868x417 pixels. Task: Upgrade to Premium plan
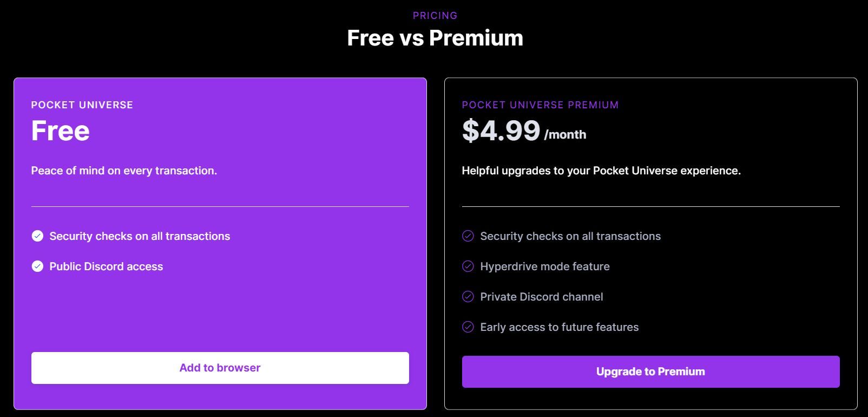[651, 372]
